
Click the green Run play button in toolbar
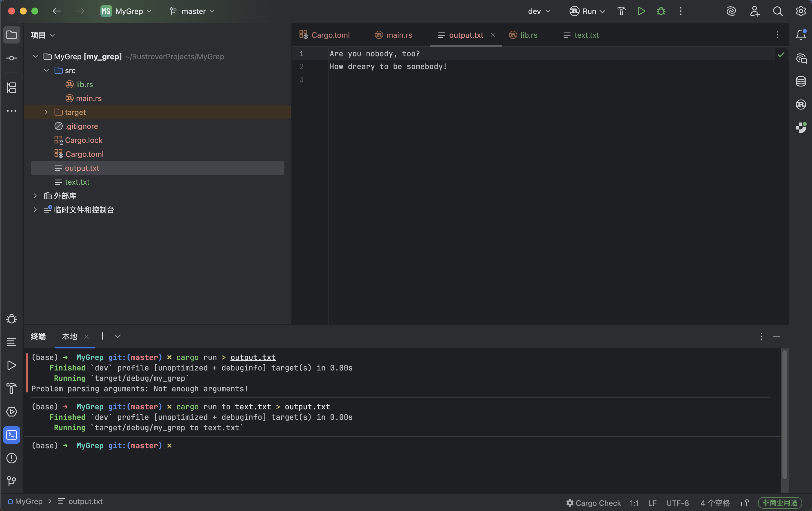[x=641, y=11]
